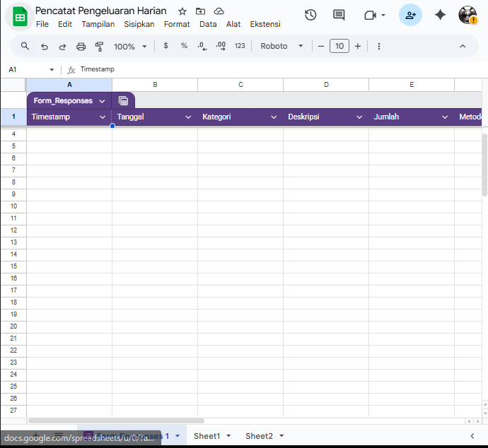Click the paint format roller icon
The image size is (488, 448).
tap(99, 46)
